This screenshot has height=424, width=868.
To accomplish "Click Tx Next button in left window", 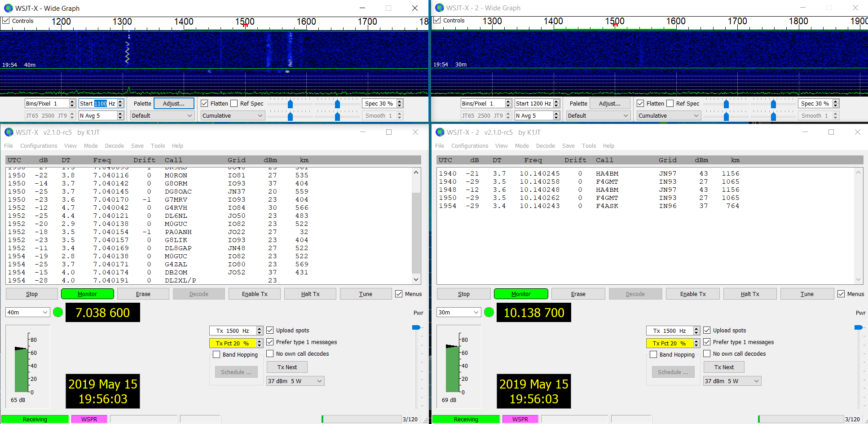I will tap(287, 367).
